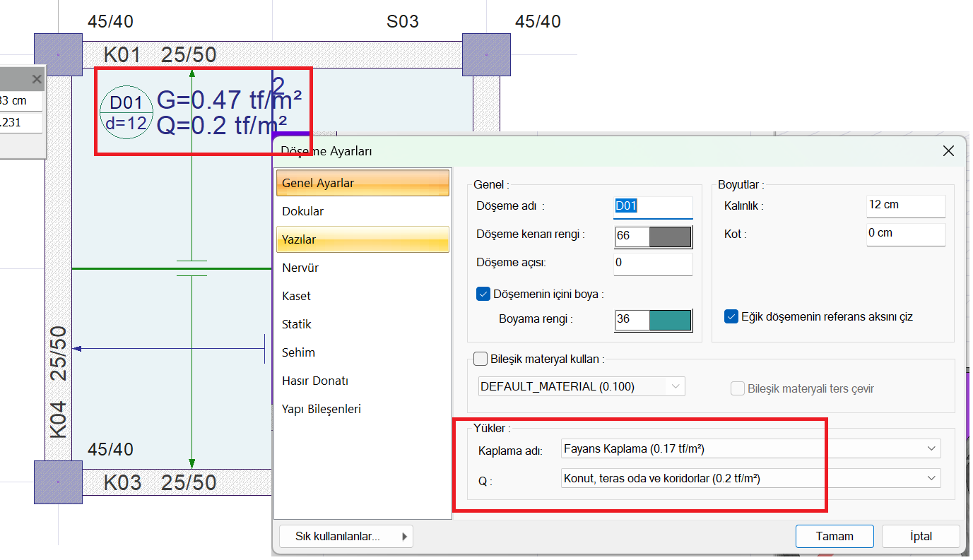Click the top-left column square

pos(58,54)
